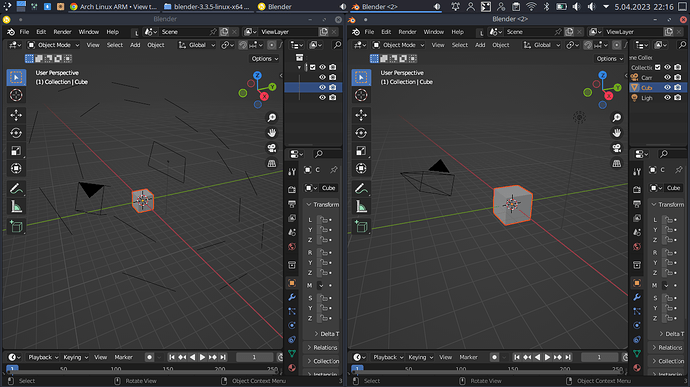
Task: Toggle auto keying record button in Blender <2> timeline
Action: [x=495, y=357]
